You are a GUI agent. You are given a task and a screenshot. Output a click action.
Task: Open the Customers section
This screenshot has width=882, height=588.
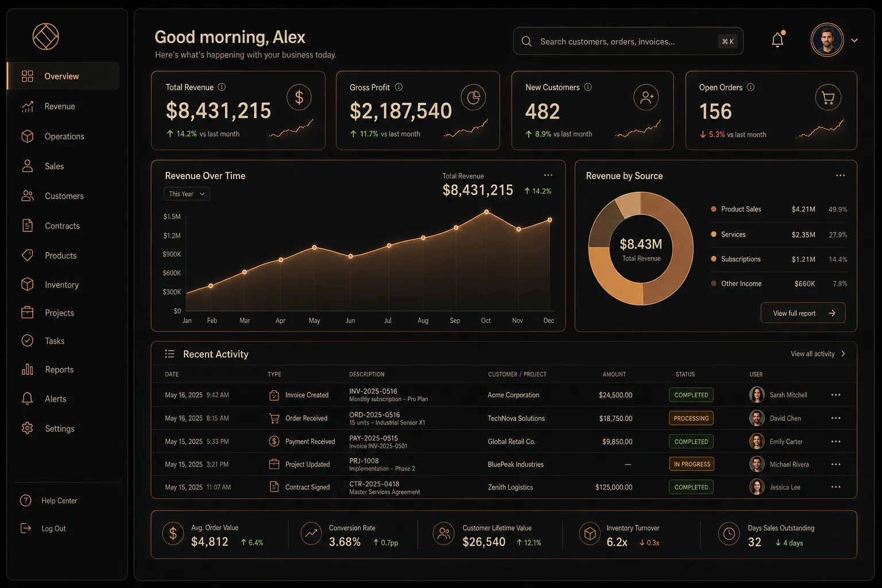(x=63, y=196)
